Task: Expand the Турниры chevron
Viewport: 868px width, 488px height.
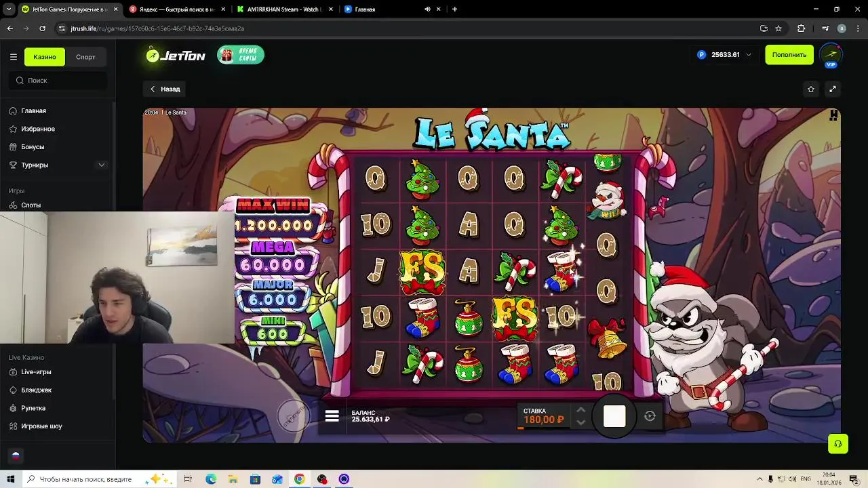Action: pyautogui.click(x=102, y=165)
